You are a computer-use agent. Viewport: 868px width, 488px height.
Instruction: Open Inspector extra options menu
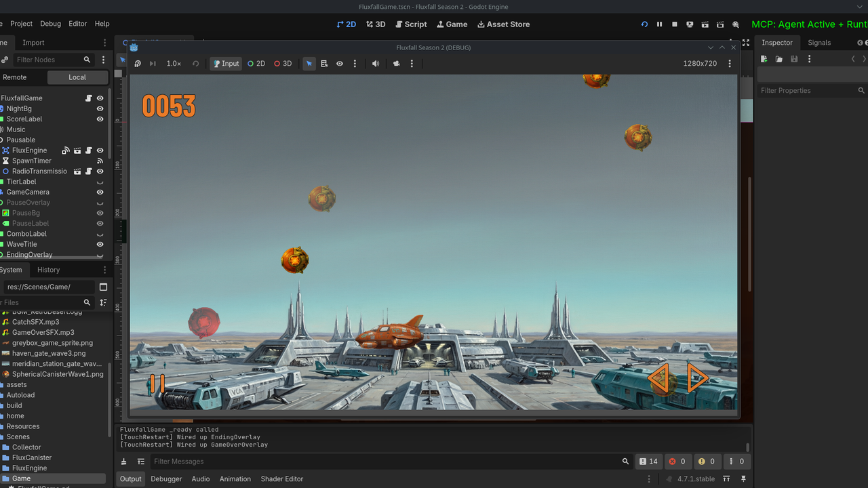click(809, 59)
